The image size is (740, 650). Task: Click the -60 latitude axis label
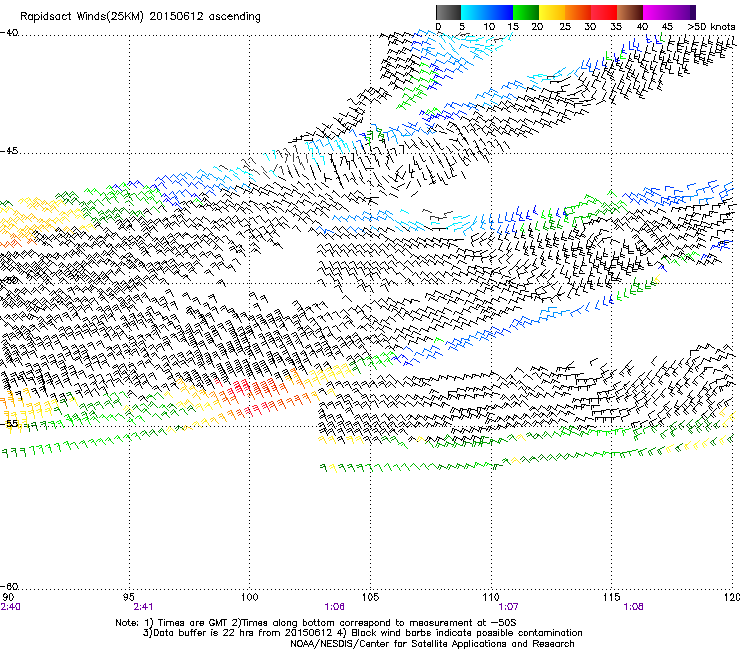point(9,586)
